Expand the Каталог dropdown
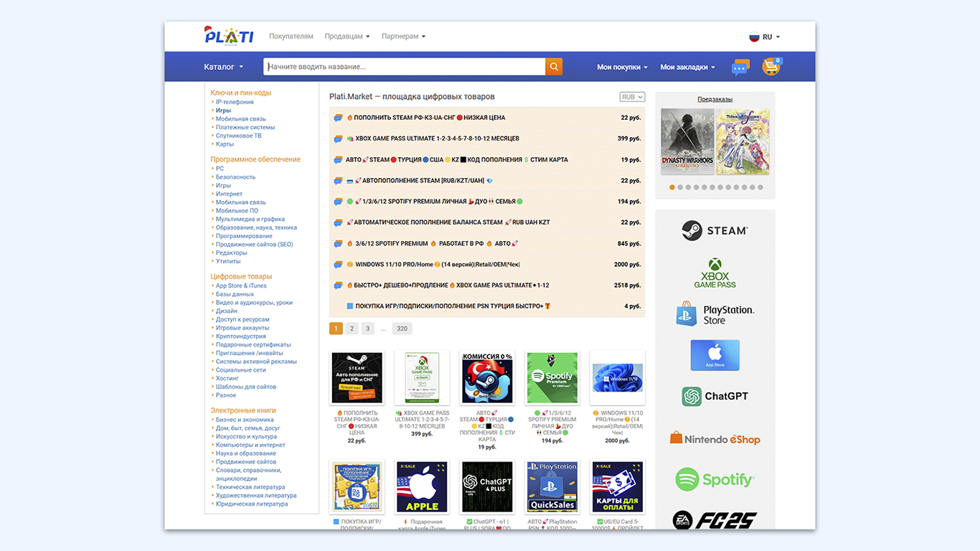The image size is (980, 551). 224,67
